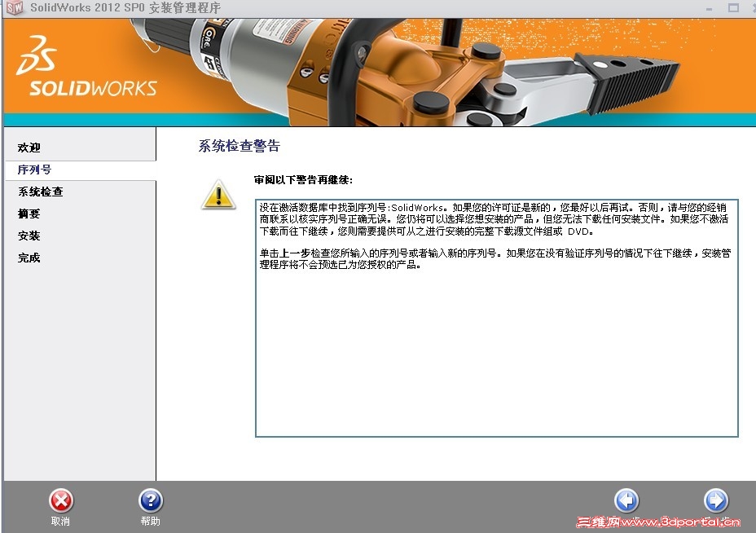The height and width of the screenshot is (533, 756).
Task: Click the 帮助 label under the help icon
Action: [151, 522]
